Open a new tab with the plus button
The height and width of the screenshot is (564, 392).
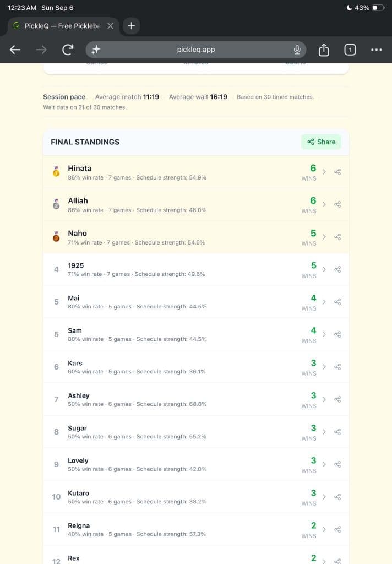tap(131, 26)
